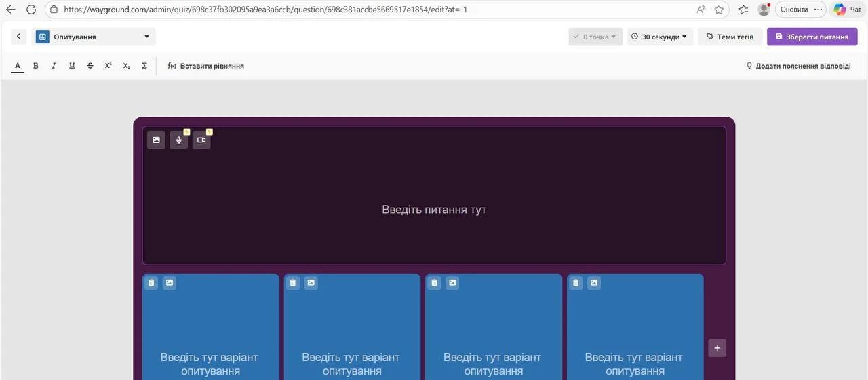868x380 pixels.
Task: Click the first poll option text field
Action: tap(210, 364)
